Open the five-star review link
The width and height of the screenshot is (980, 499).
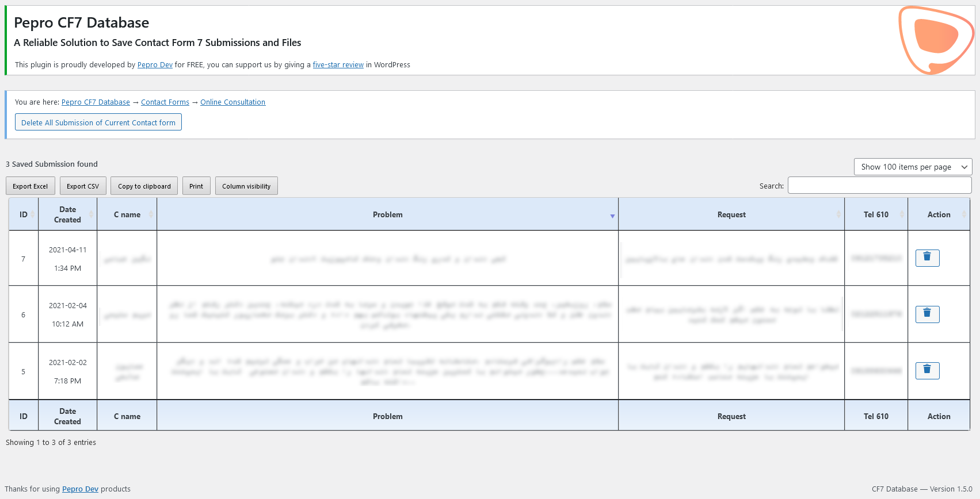338,65
